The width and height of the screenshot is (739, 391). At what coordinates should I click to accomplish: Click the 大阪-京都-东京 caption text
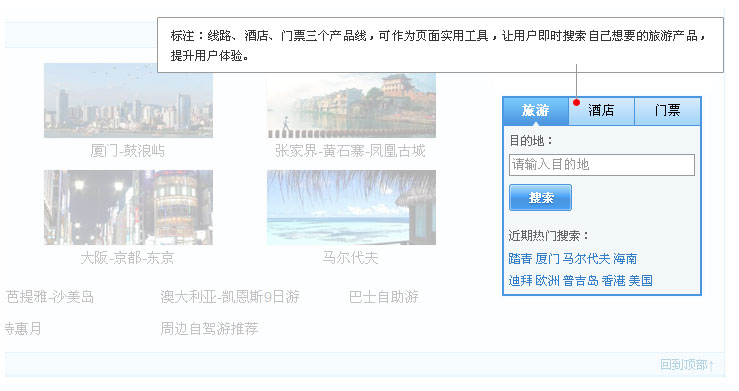pyautogui.click(x=128, y=258)
